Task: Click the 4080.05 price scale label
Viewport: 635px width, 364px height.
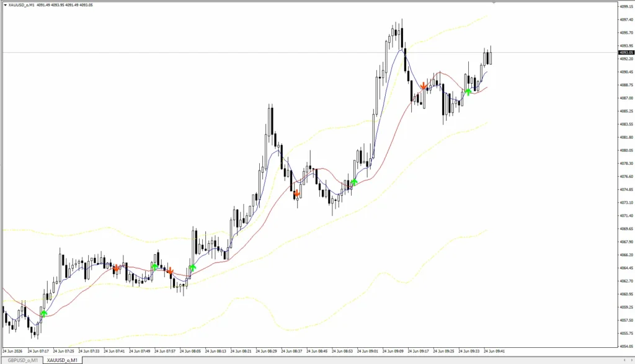Action: pos(626,150)
